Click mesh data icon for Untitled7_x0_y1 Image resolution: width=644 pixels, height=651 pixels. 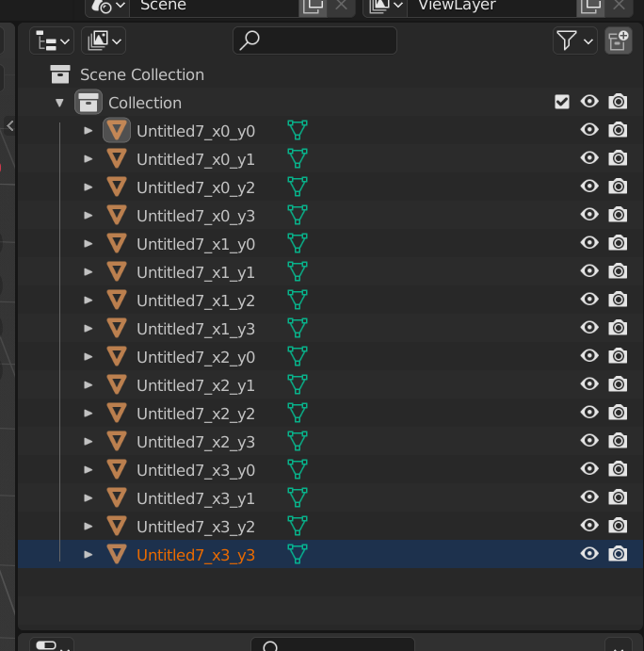coord(298,158)
